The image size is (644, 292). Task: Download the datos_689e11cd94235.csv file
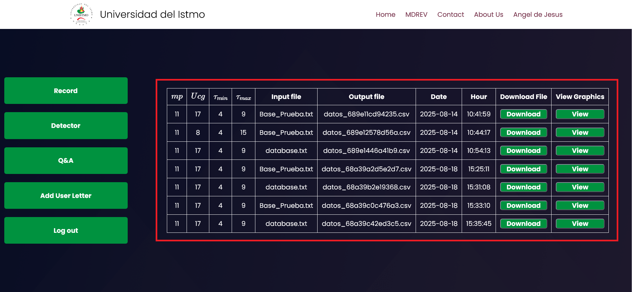tap(523, 114)
